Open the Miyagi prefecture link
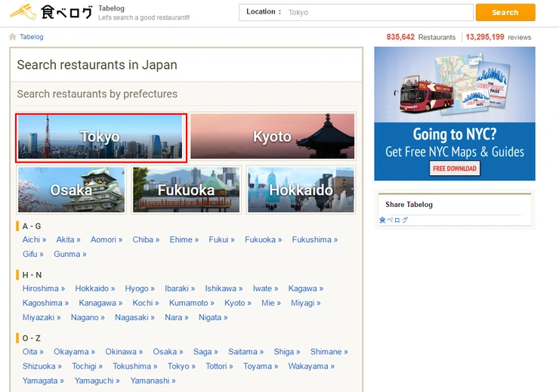Image resolution: width=559 pixels, height=392 pixels. (x=305, y=304)
